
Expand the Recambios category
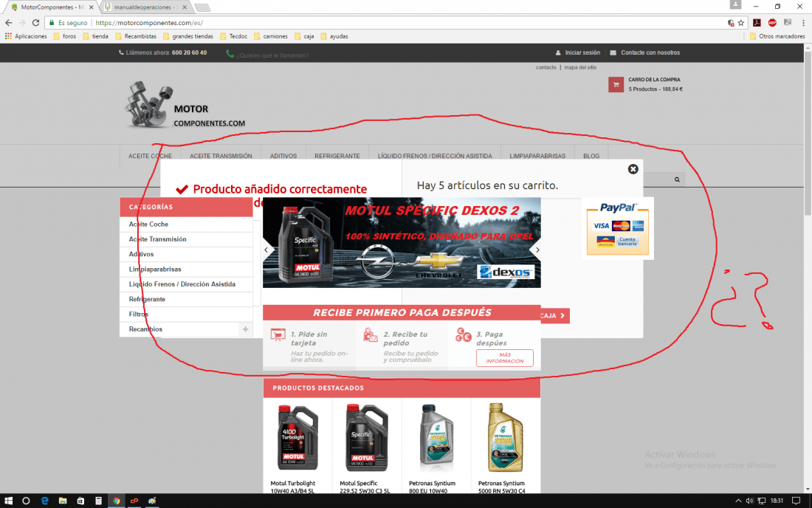tap(246, 329)
